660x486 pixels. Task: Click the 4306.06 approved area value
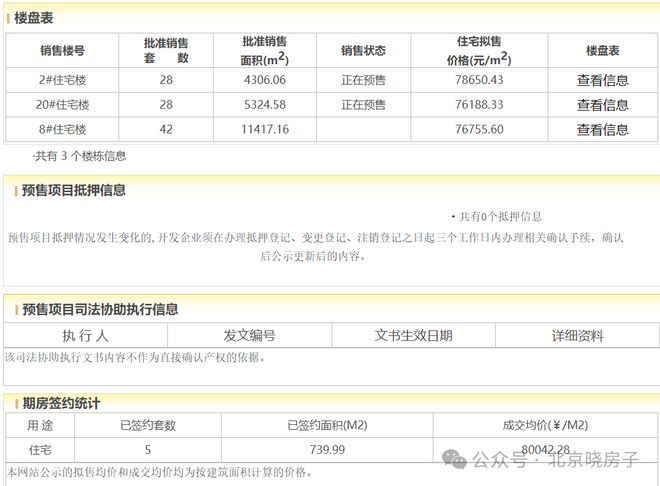[x=265, y=80]
